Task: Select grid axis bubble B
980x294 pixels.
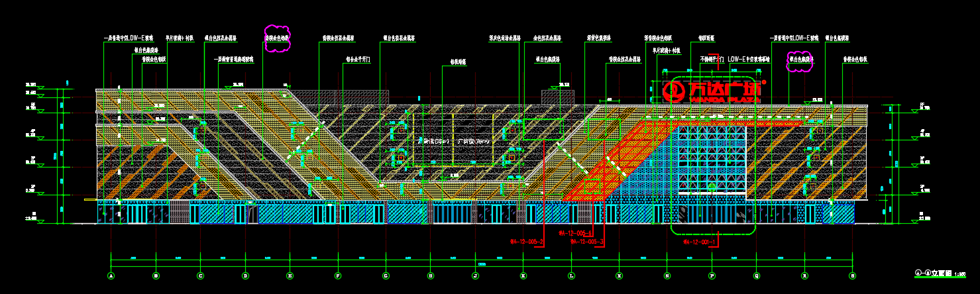Action: point(156,275)
